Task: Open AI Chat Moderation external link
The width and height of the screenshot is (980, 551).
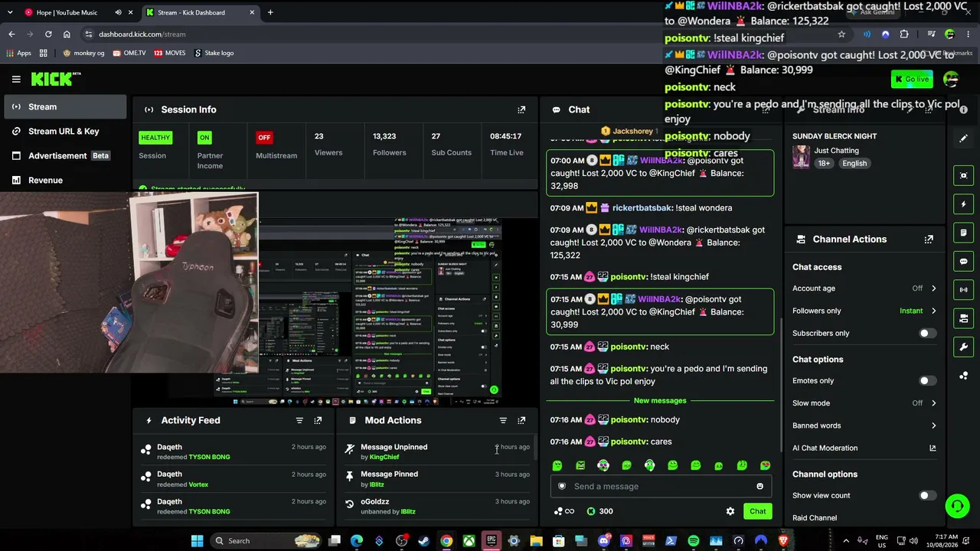Action: 933,448
